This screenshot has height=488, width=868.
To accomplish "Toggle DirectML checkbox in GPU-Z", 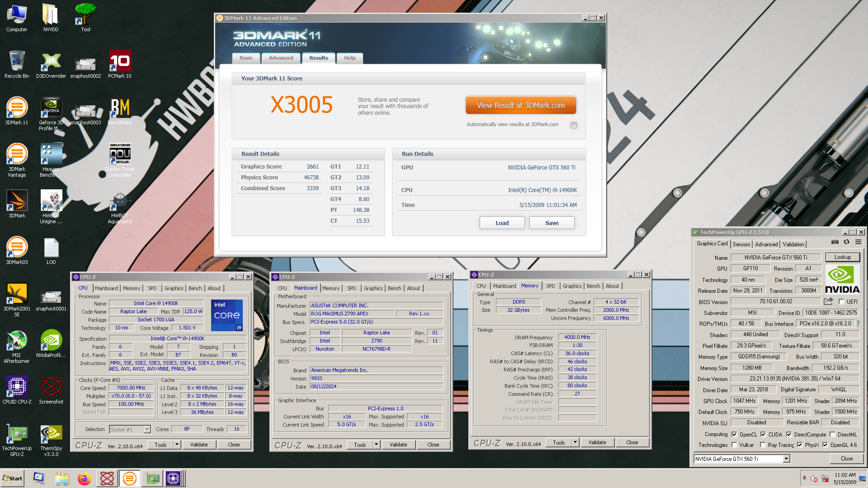I will coord(832,434).
